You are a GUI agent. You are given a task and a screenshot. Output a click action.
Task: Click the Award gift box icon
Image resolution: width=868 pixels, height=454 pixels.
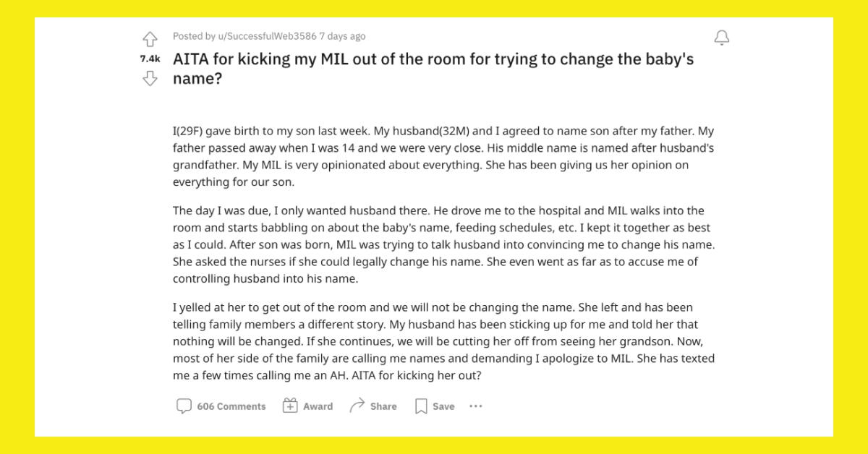point(290,406)
